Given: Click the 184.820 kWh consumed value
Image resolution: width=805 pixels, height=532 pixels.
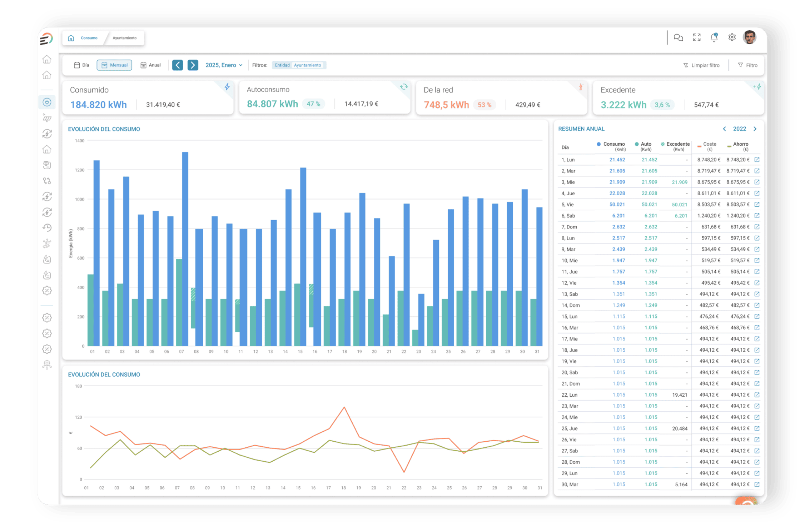Looking at the screenshot, I should [x=98, y=105].
